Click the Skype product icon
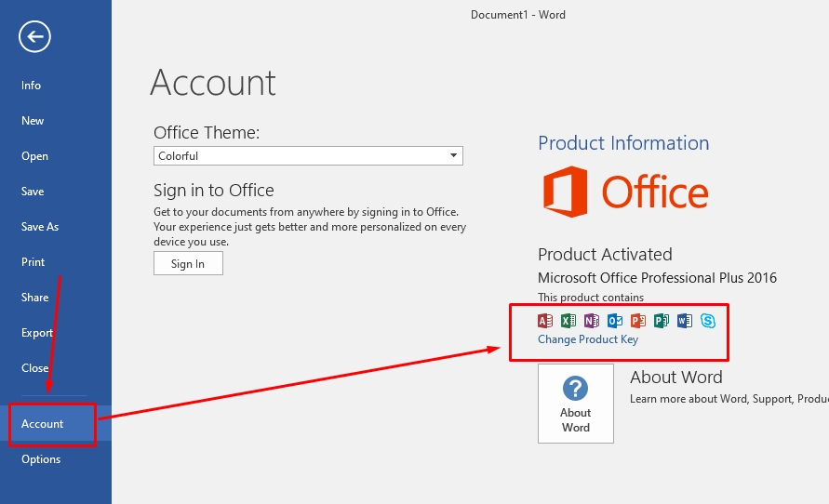829x504 pixels. 708,321
